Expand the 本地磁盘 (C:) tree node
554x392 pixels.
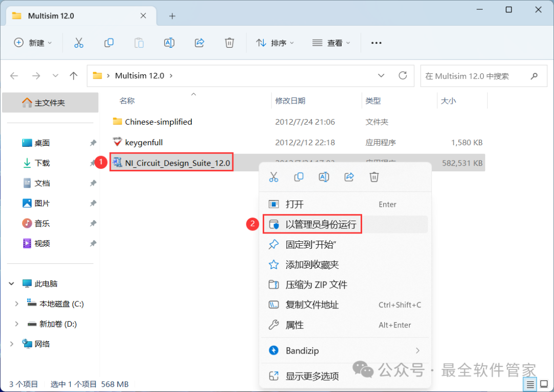point(16,304)
